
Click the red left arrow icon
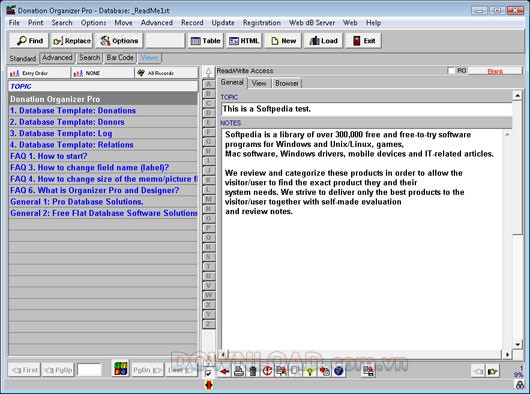point(224,371)
